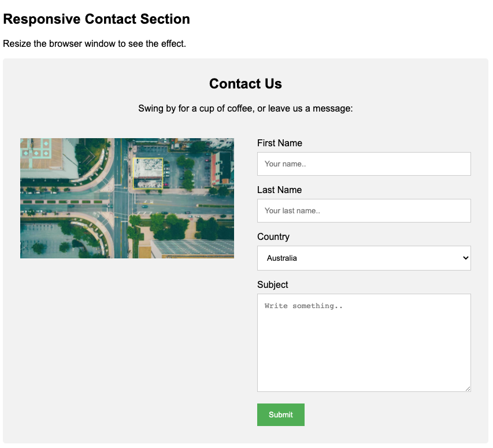Click the yellow-outlined building in the photo
Viewport: 493px width, 448px height.
pyautogui.click(x=148, y=173)
